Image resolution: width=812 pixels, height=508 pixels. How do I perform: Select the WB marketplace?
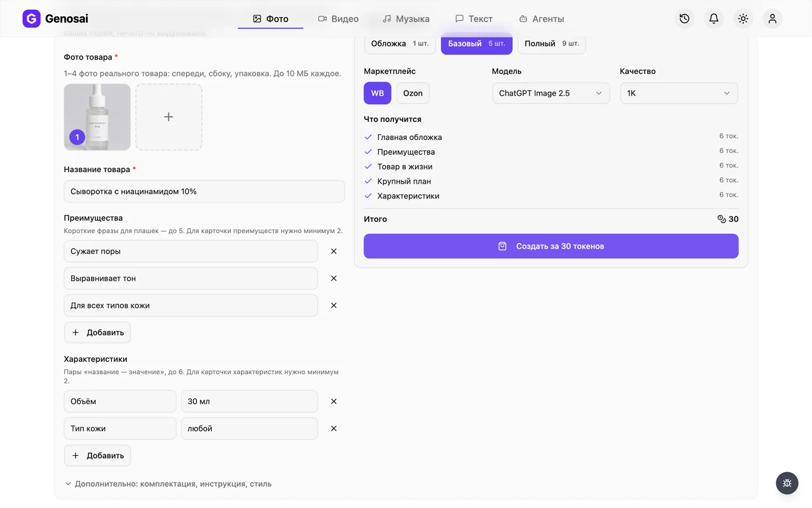point(378,93)
